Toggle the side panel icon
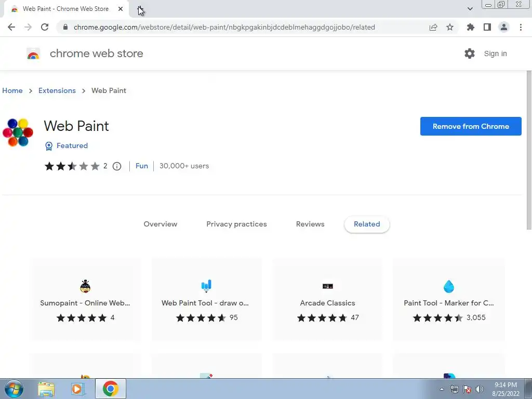Image resolution: width=532 pixels, height=399 pixels. 487,27
